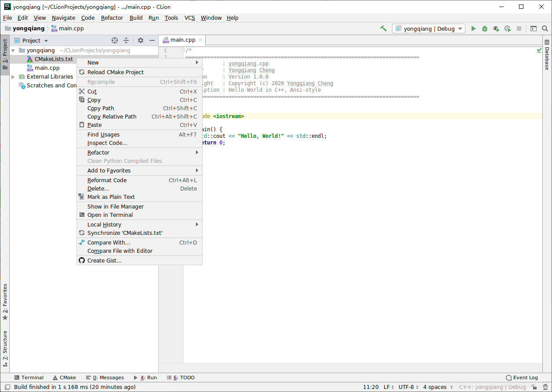
Task: Click the Build hammer icon
Action: pos(383,29)
